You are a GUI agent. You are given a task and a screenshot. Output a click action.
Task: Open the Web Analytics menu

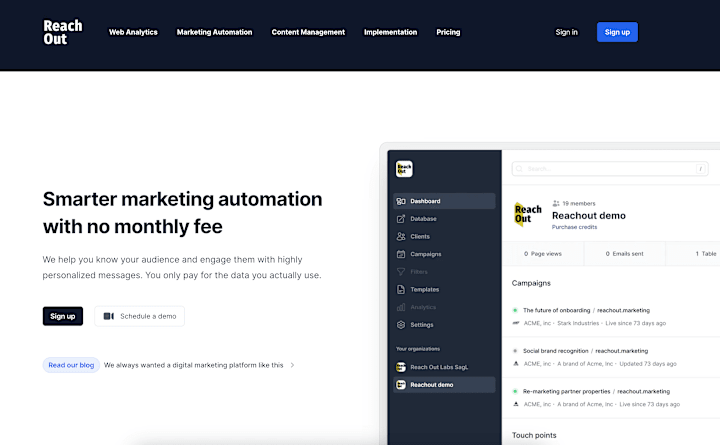[x=133, y=32]
